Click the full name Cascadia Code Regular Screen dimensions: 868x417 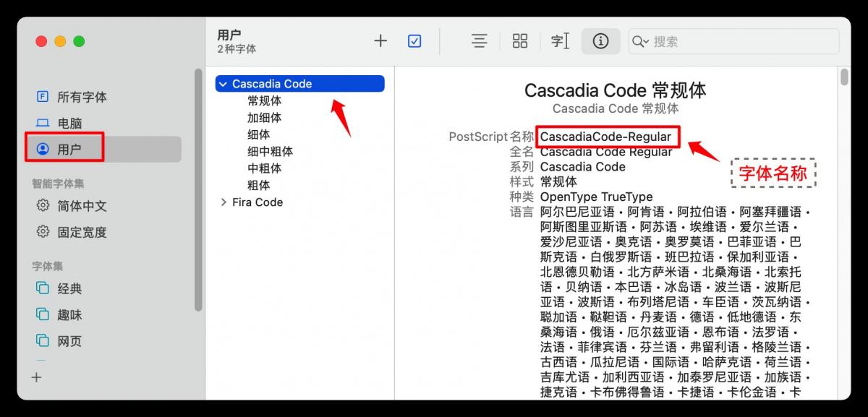(x=606, y=152)
